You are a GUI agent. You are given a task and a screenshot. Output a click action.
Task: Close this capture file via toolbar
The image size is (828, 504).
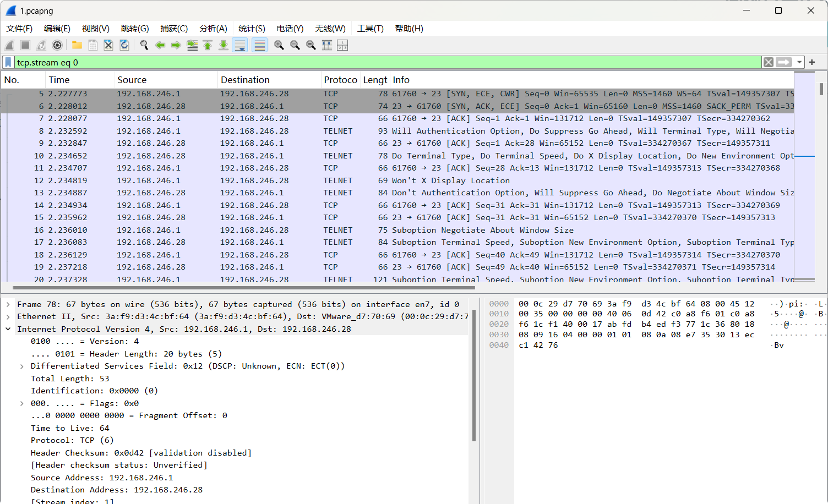click(x=108, y=45)
